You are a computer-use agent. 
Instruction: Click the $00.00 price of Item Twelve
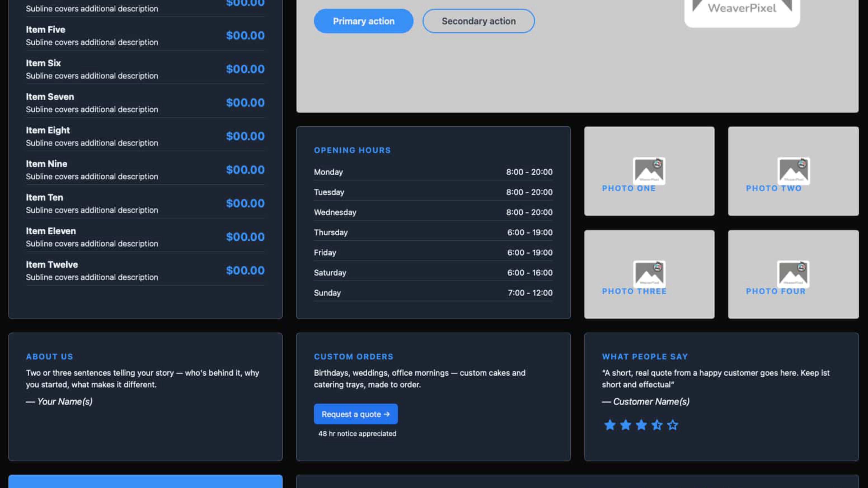point(245,270)
